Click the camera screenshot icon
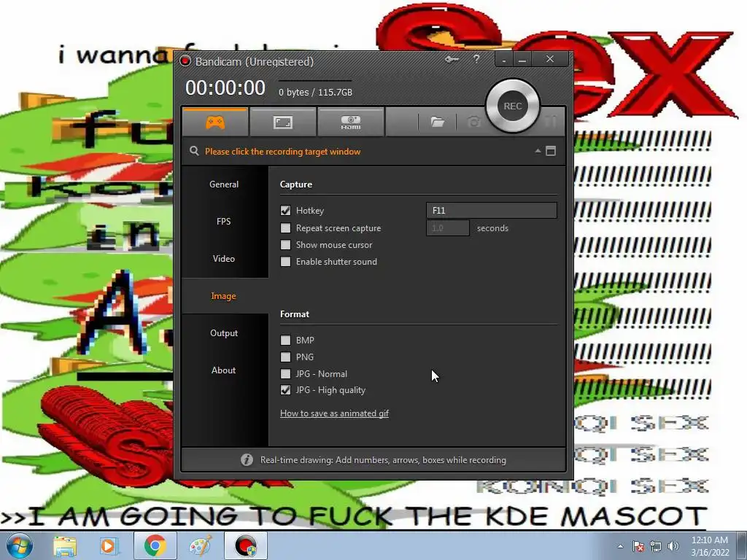747x560 pixels. [x=473, y=122]
